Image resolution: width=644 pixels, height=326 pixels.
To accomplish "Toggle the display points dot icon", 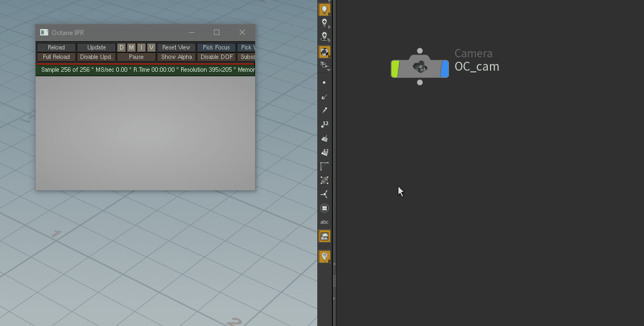I will click(x=324, y=83).
